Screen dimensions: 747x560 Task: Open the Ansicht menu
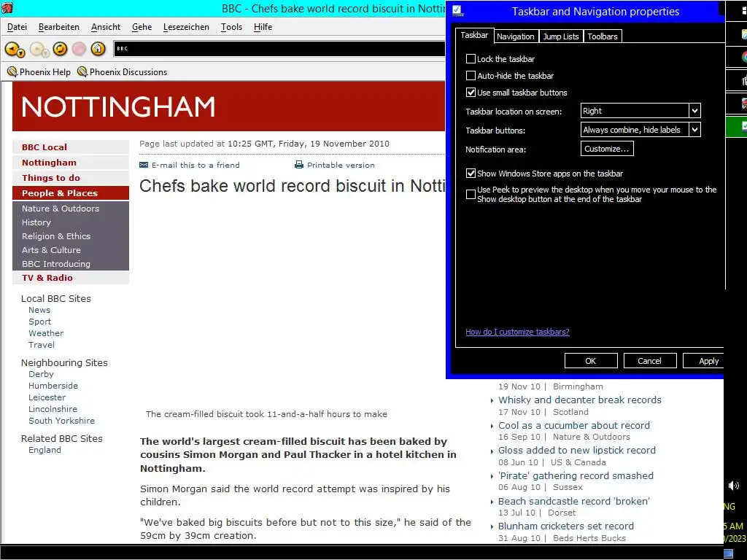pyautogui.click(x=106, y=27)
